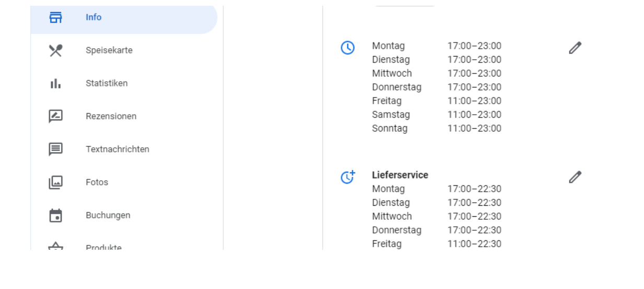Click the blue clock opening hours icon

pos(348,48)
